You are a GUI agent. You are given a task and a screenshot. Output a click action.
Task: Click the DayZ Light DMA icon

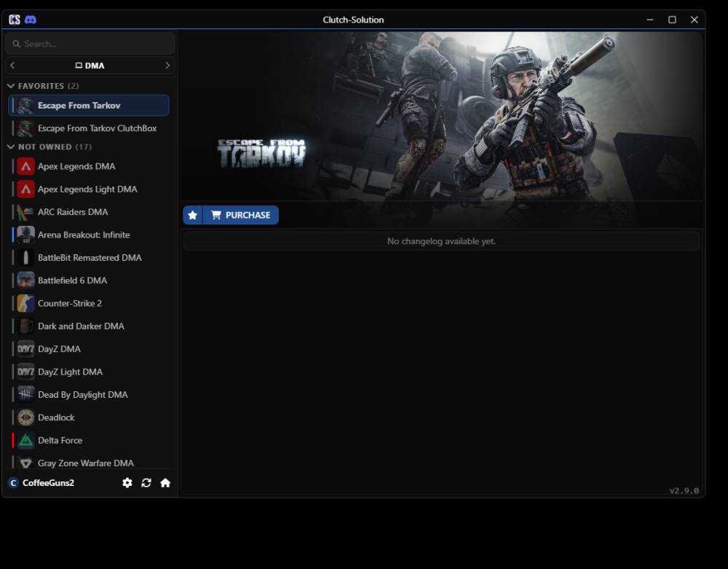(x=26, y=372)
